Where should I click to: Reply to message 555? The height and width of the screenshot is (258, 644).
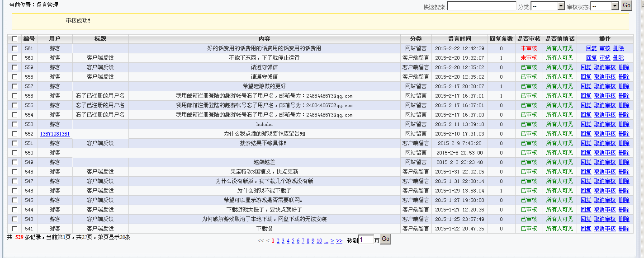[x=586, y=105]
